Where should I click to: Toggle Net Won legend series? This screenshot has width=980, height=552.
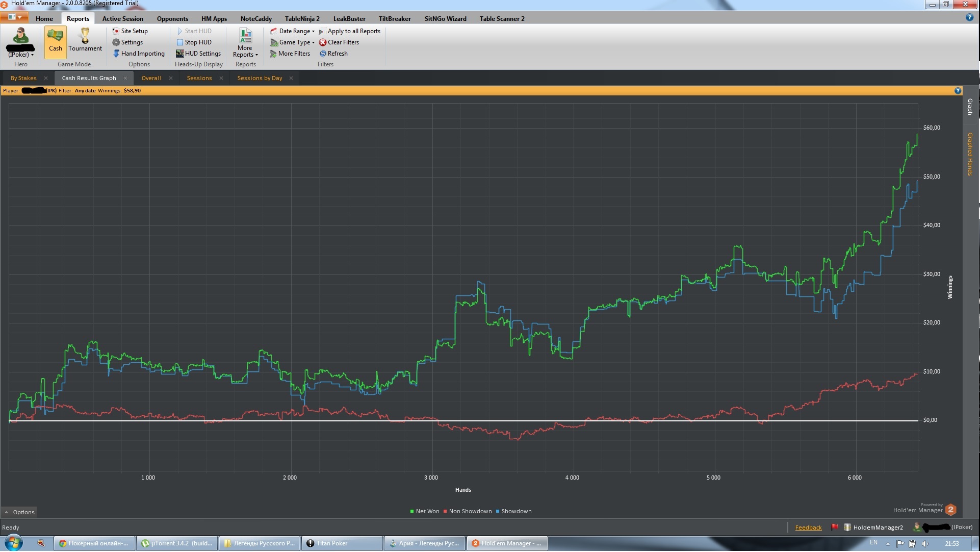[x=425, y=512]
